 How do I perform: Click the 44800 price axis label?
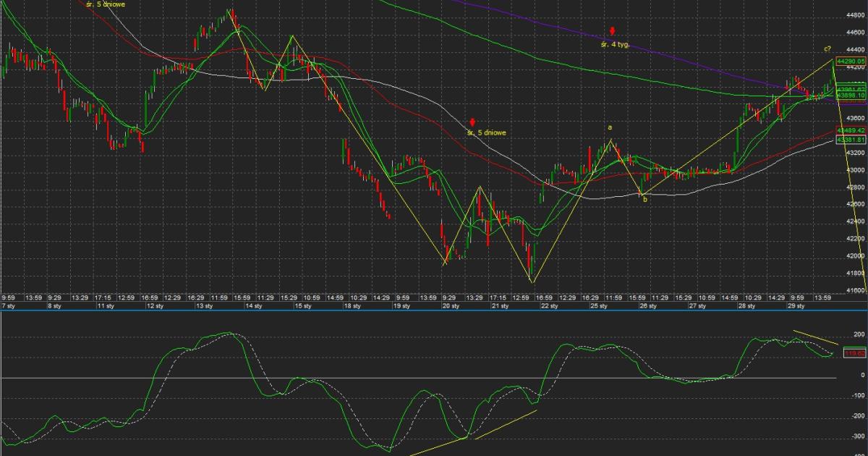pyautogui.click(x=855, y=14)
